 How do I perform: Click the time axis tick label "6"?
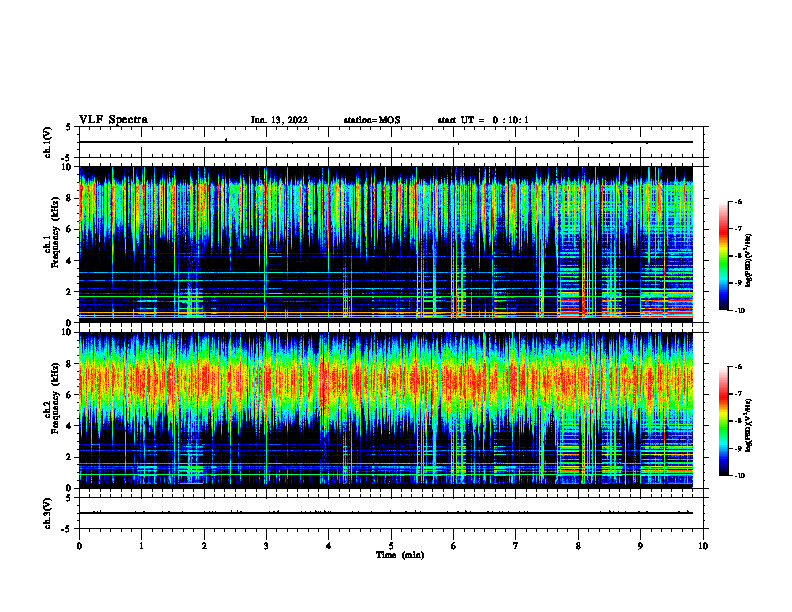click(x=453, y=546)
